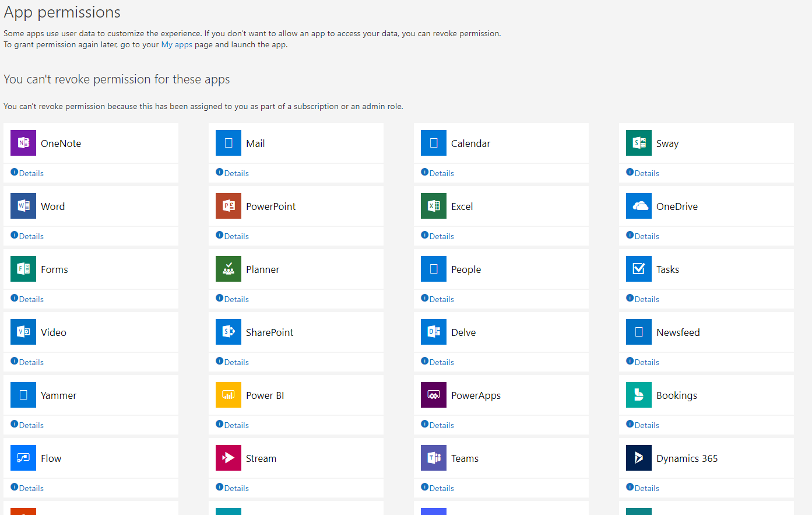The height and width of the screenshot is (515, 812).
Task: Click the OneNote app name text
Action: 61,143
